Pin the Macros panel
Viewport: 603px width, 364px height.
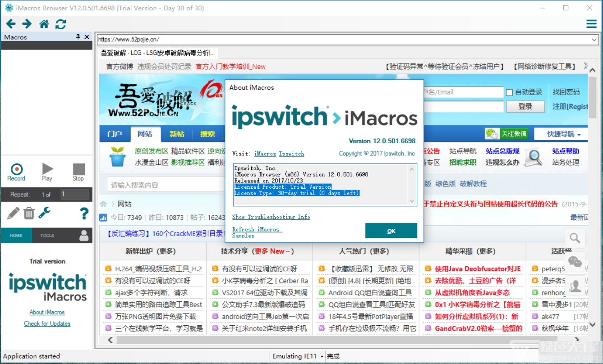(78, 37)
